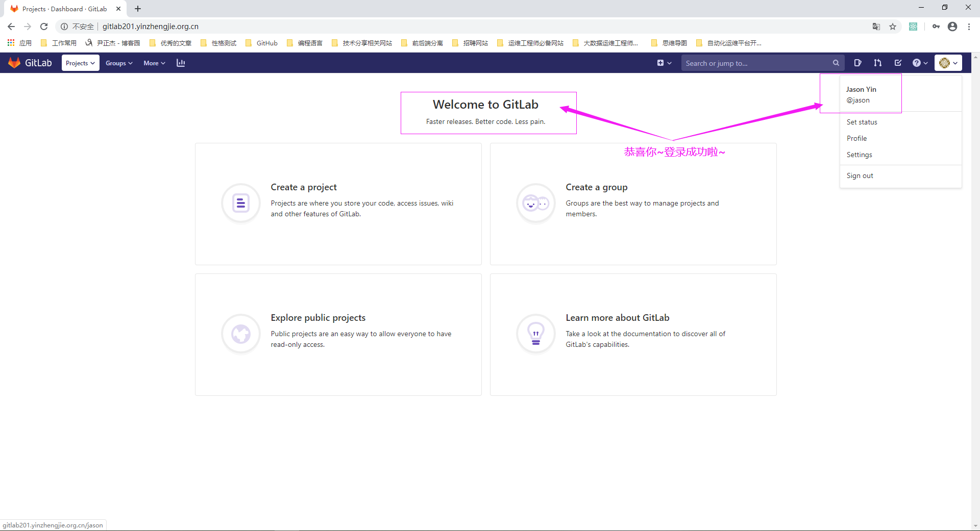Bookmark this page with the star icon

coord(893,27)
